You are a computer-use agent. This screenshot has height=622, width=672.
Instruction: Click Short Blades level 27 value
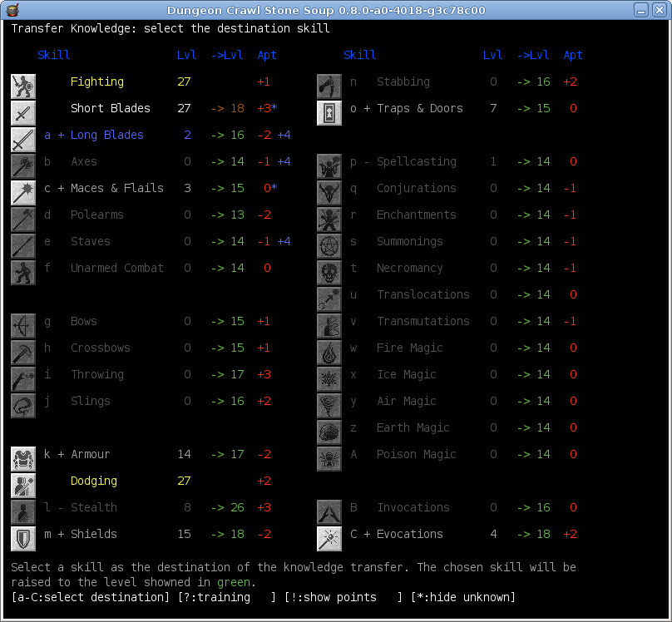[184, 108]
